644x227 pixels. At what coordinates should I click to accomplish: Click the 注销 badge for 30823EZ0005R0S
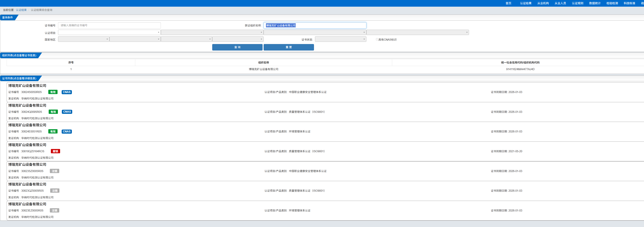[x=54, y=210]
